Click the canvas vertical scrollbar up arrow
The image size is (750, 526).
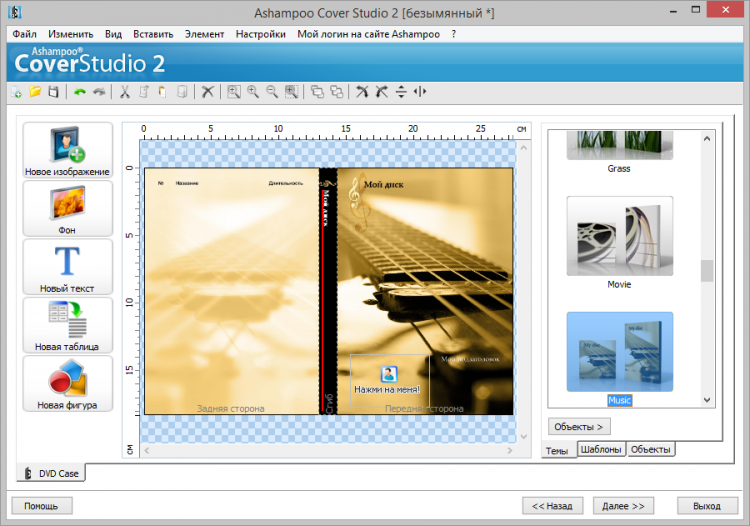(x=524, y=148)
